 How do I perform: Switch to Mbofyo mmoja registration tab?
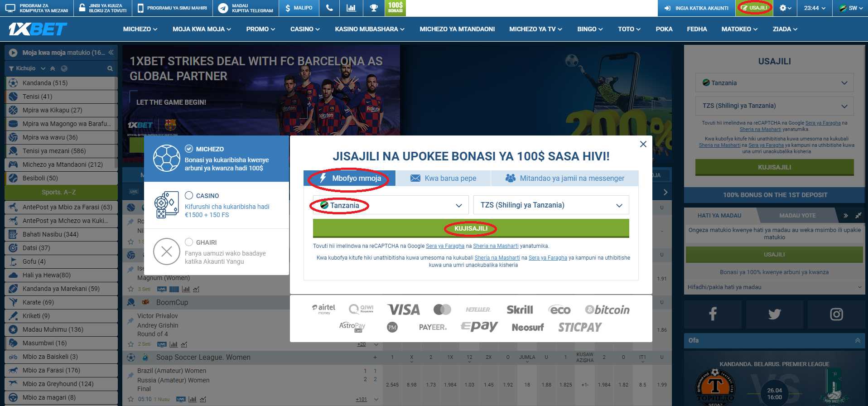[x=349, y=178]
